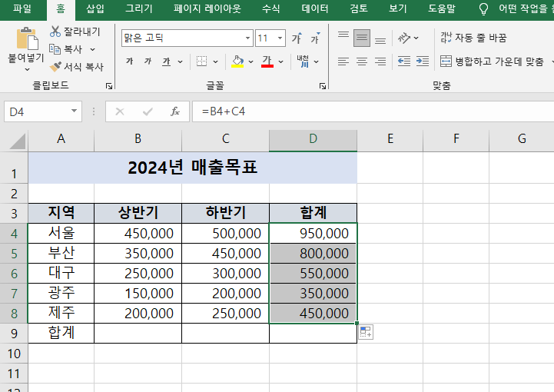Align text left

343,61
